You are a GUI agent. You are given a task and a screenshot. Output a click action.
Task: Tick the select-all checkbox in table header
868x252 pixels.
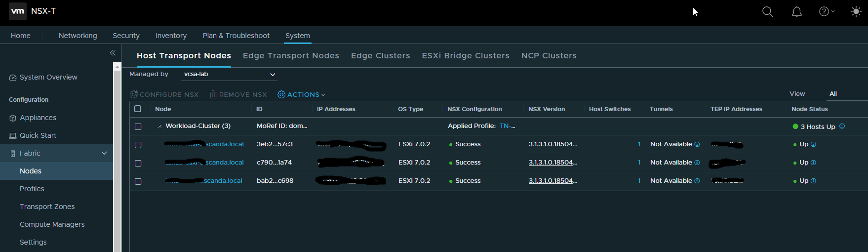(x=138, y=109)
